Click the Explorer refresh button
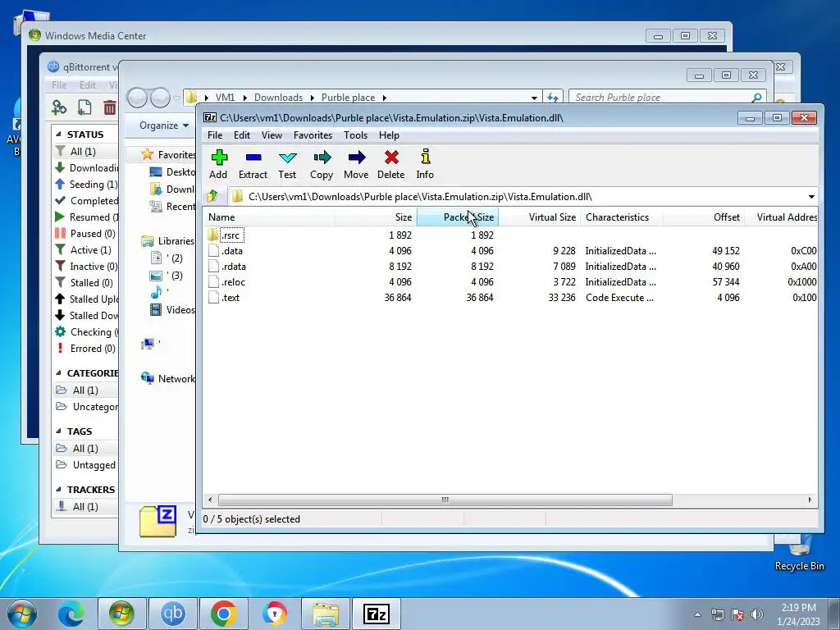 (553, 98)
